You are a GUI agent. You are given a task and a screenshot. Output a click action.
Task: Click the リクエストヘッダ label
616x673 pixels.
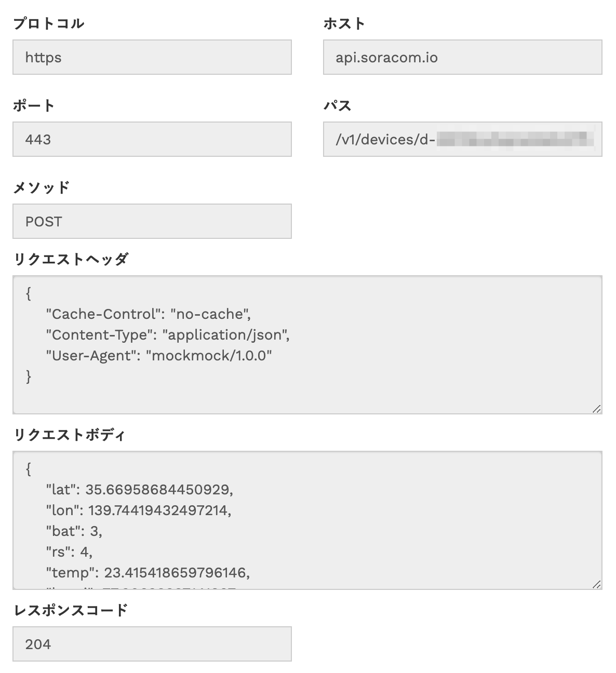[x=71, y=259]
